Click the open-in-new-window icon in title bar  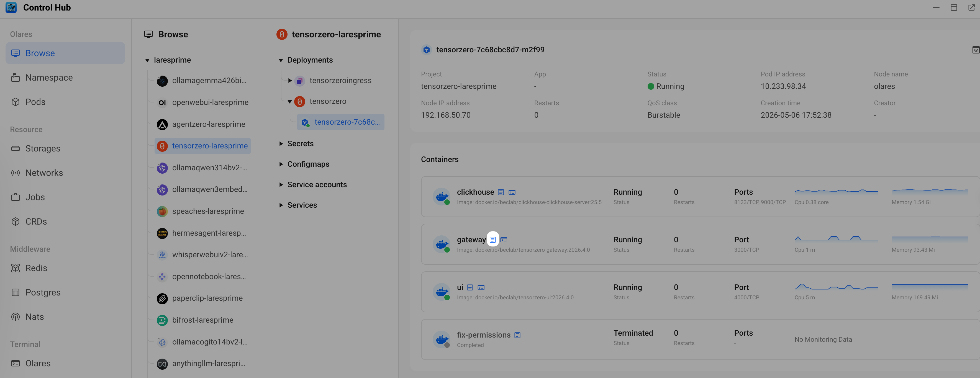point(971,7)
